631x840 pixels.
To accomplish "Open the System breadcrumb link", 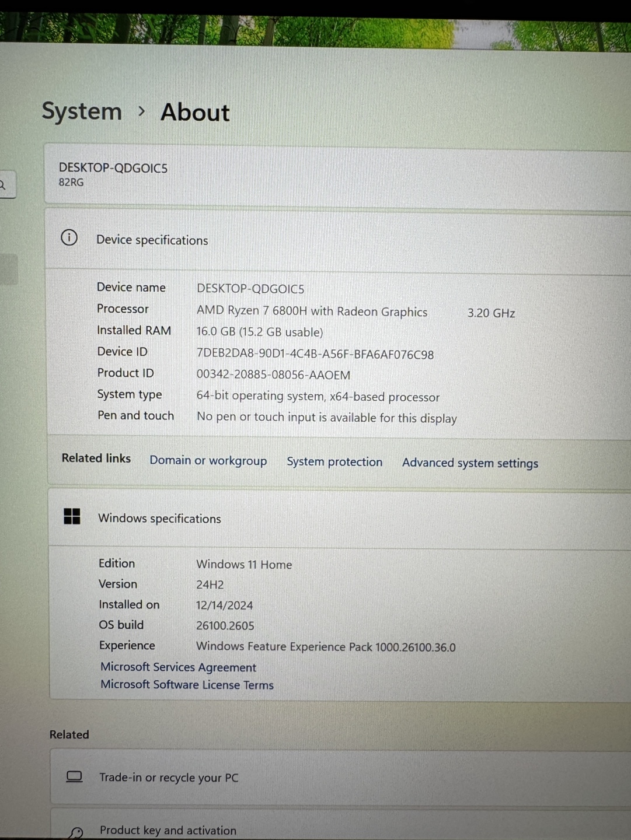I will pyautogui.click(x=82, y=111).
